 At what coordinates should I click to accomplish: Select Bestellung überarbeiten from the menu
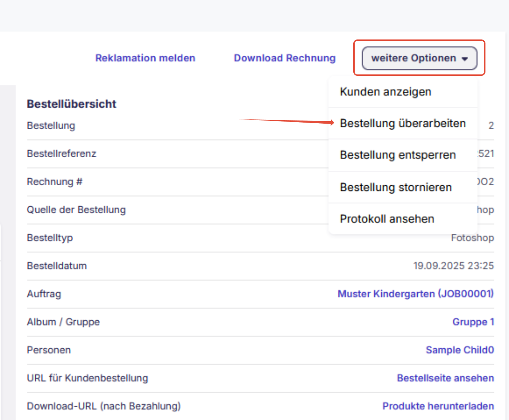click(403, 123)
